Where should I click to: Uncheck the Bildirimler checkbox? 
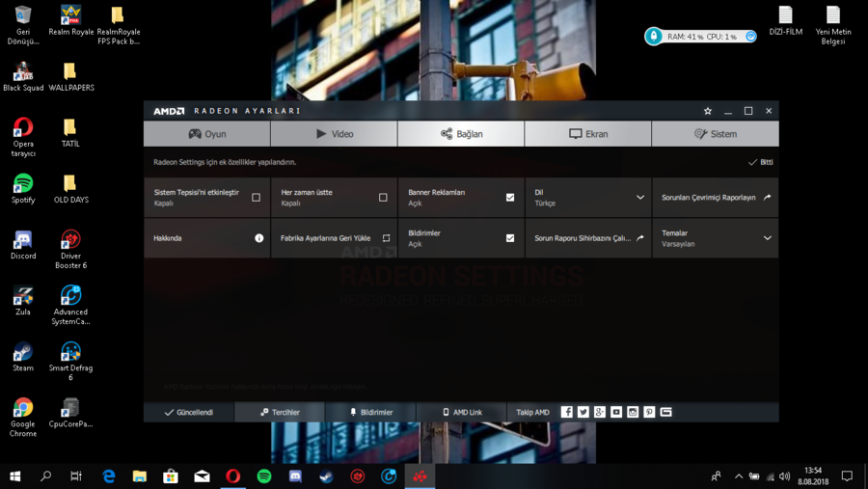click(510, 238)
